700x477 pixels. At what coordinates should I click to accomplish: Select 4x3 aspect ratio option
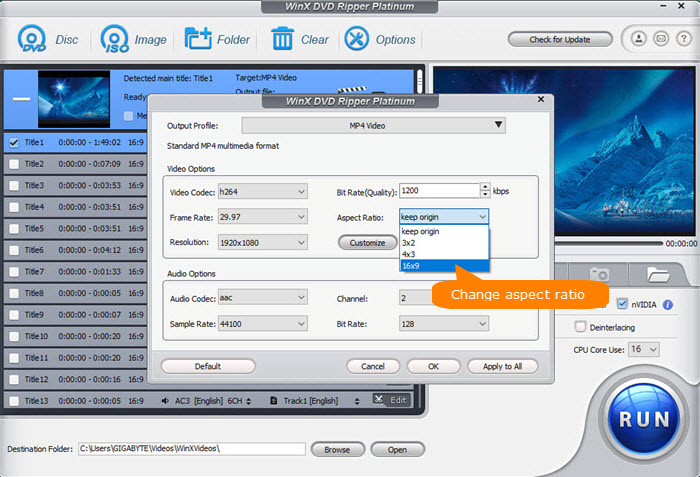pyautogui.click(x=444, y=254)
